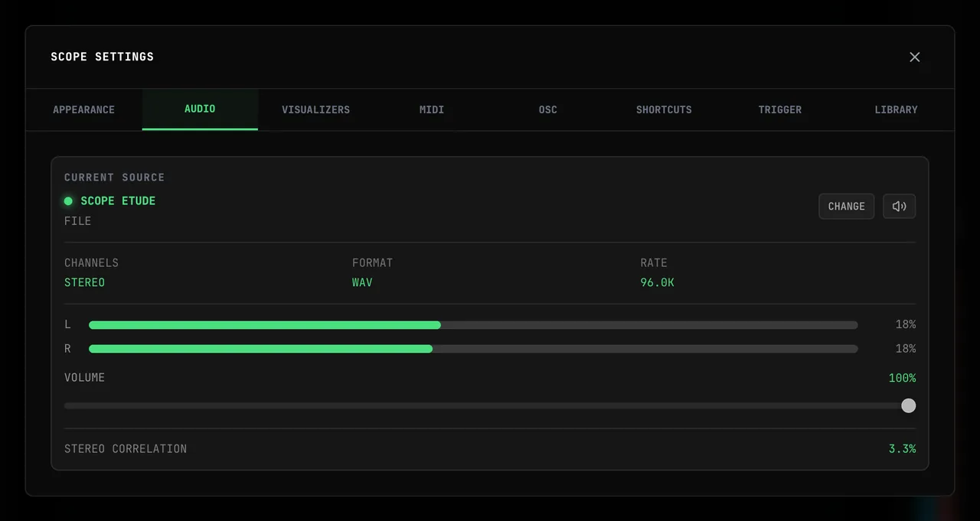The height and width of the screenshot is (521, 980).
Task: Click the 96.0K rate value
Action: pyautogui.click(x=657, y=282)
